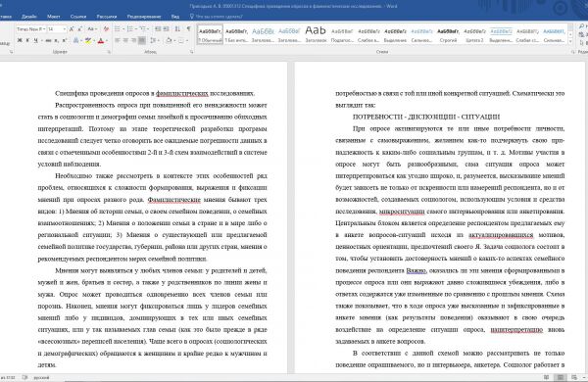The width and height of the screenshot is (588, 382).
Task: Open the Дизайн ribbon tab
Action: coord(29,17)
